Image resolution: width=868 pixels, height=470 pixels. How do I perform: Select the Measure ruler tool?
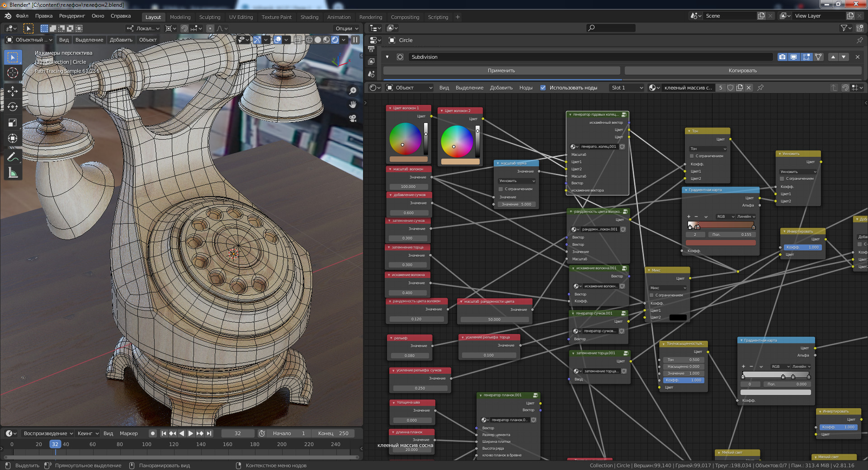[x=13, y=173]
